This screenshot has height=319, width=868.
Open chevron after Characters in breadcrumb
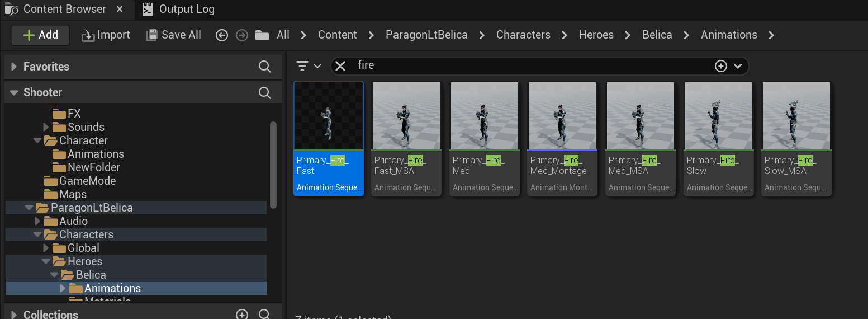coord(565,35)
